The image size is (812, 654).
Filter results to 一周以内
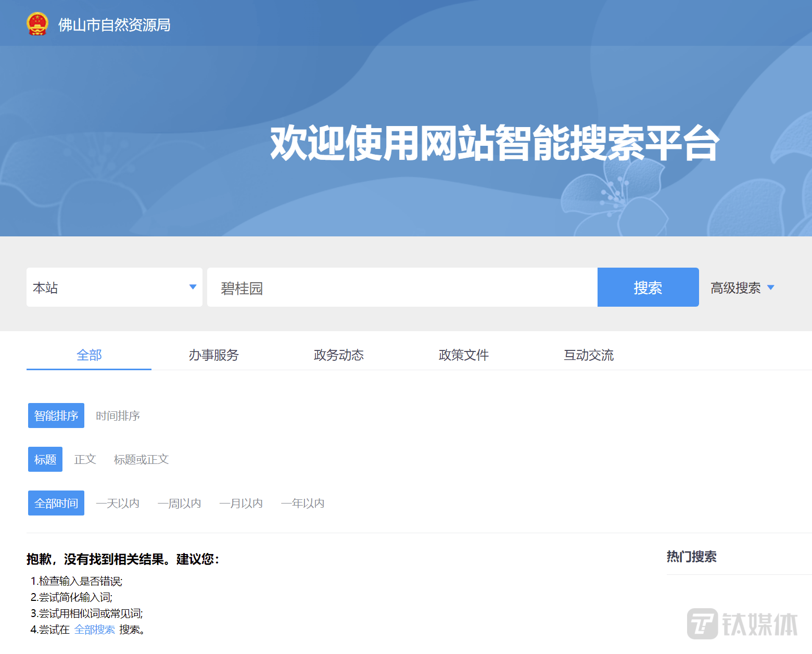pos(180,503)
